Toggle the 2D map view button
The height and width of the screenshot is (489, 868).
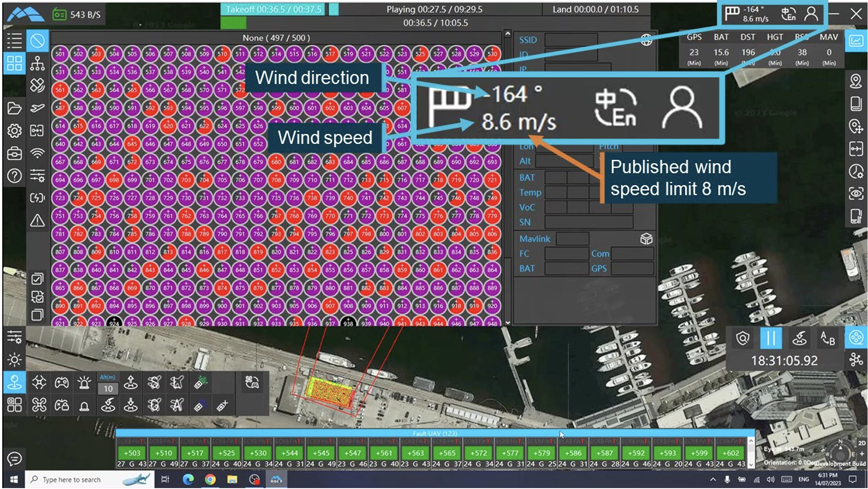point(862,443)
